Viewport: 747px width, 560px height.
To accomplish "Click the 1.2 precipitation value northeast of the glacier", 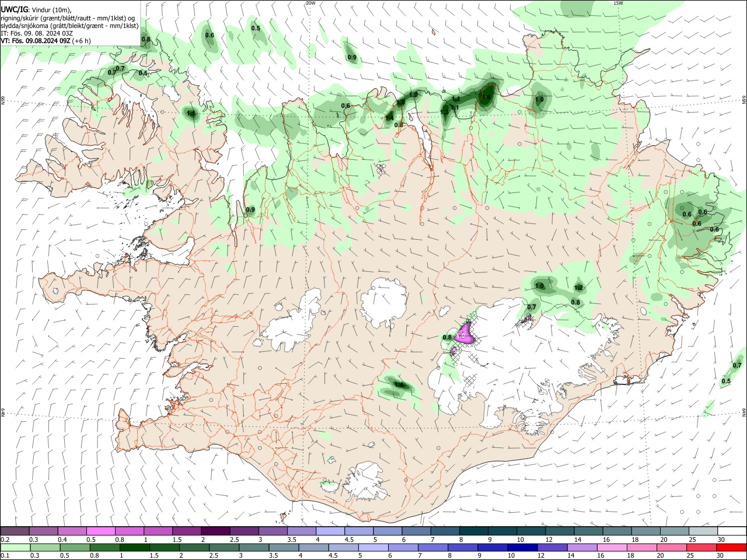I will click(578, 288).
